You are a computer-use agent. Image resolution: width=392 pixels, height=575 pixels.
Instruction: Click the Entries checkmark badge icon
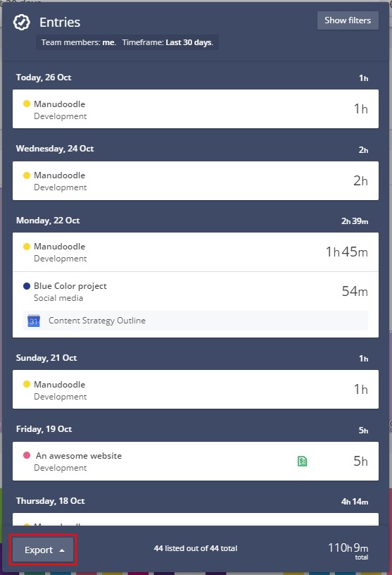(x=22, y=23)
